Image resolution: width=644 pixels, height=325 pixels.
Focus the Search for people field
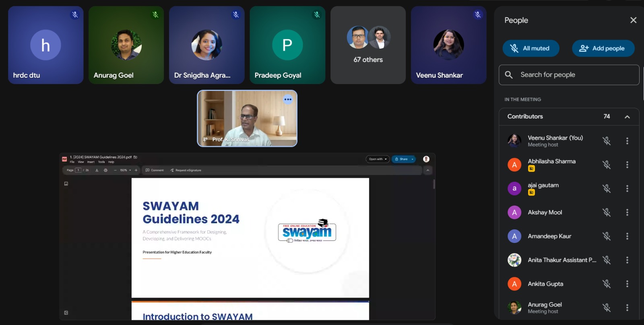(x=569, y=75)
